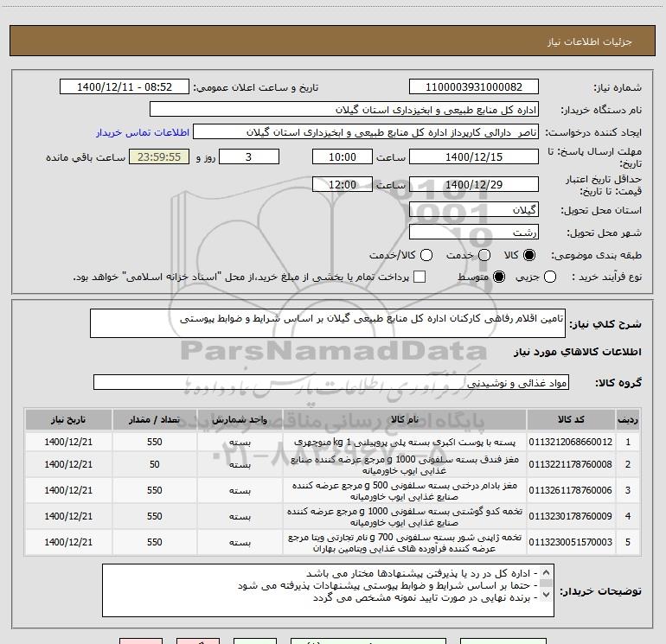The height and width of the screenshot is (644, 666).
Task: Click the تاریخ نیاز column header
Action: click(x=68, y=419)
